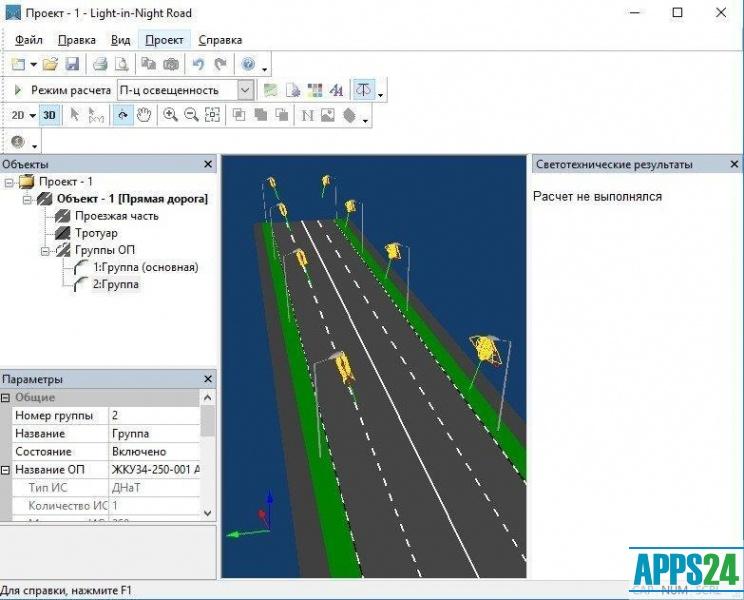The height and width of the screenshot is (600, 744).
Task: Click the Open folder toolbar icon
Action: [52, 65]
